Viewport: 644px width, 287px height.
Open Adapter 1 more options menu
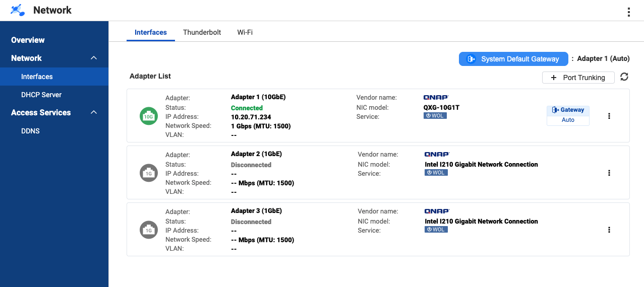(x=609, y=116)
